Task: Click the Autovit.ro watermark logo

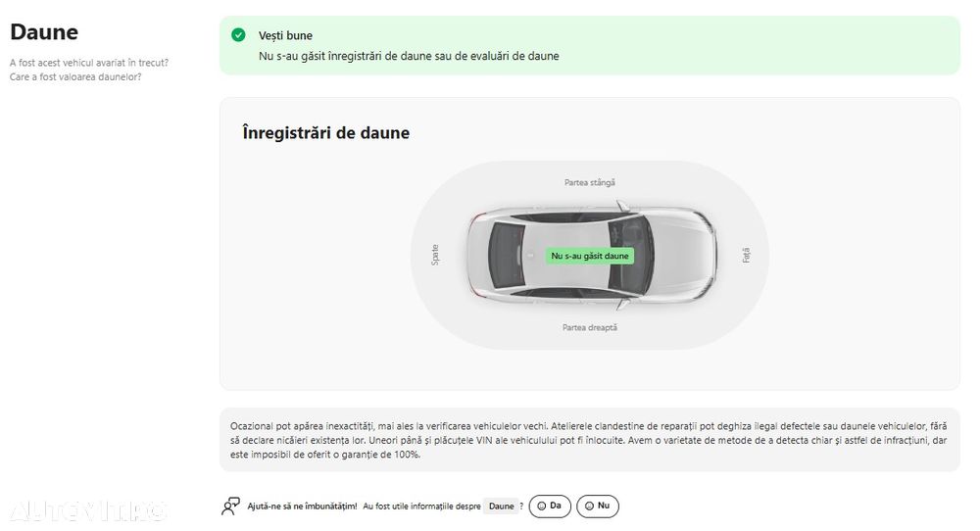Action: (86, 510)
